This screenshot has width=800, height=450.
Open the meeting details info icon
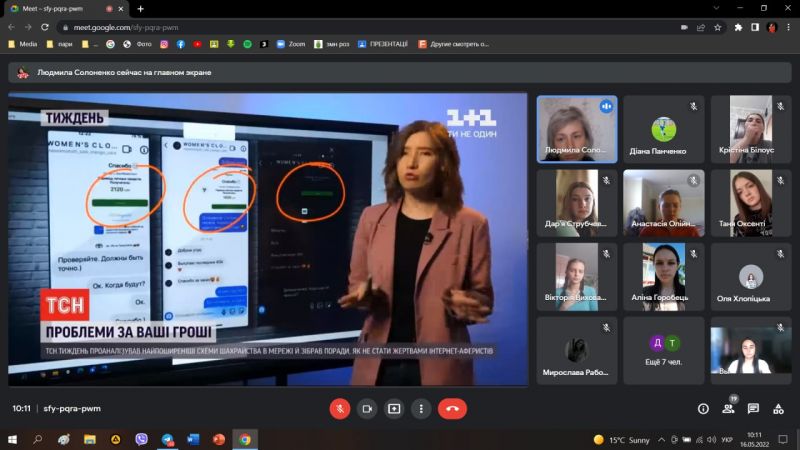[x=703, y=409]
